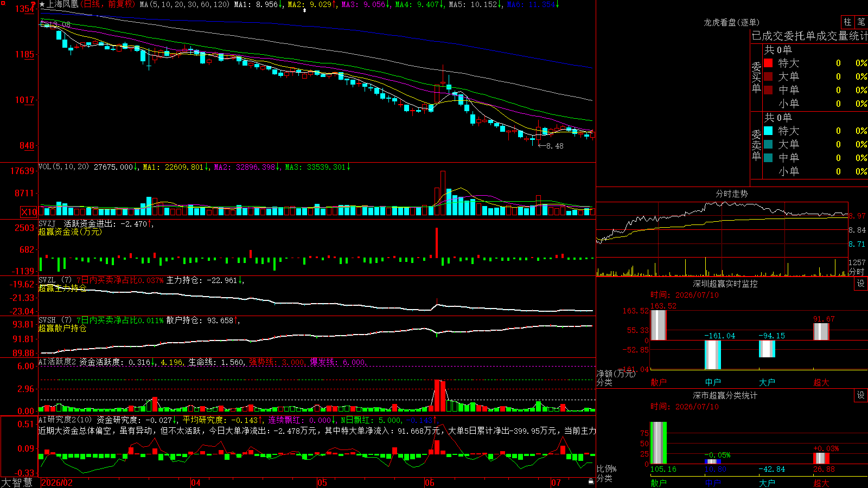Select the red 特大 buy-order color swatch

[x=768, y=63]
